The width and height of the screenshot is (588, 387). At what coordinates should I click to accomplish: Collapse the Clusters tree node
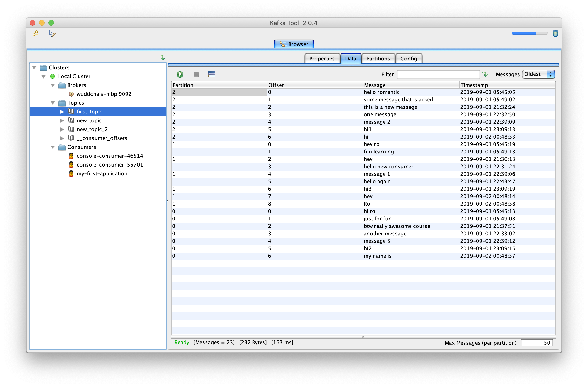click(x=34, y=68)
